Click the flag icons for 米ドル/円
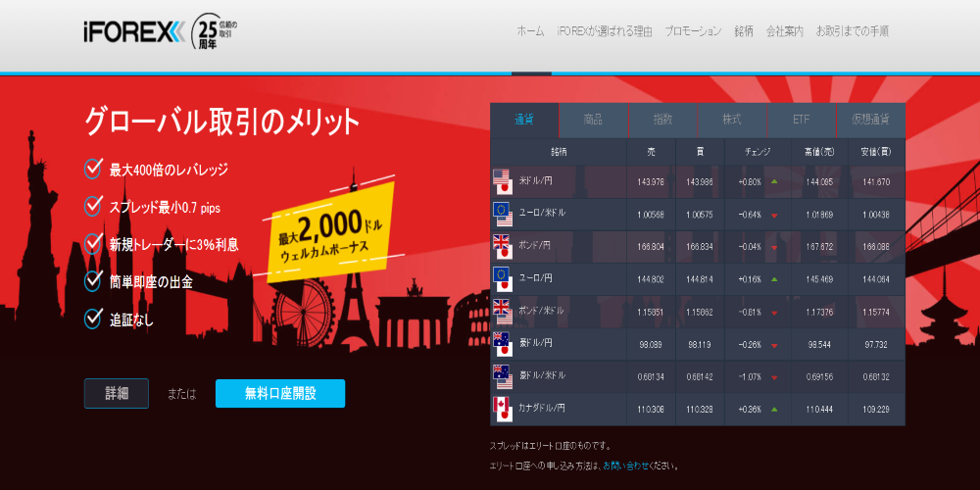 [503, 182]
